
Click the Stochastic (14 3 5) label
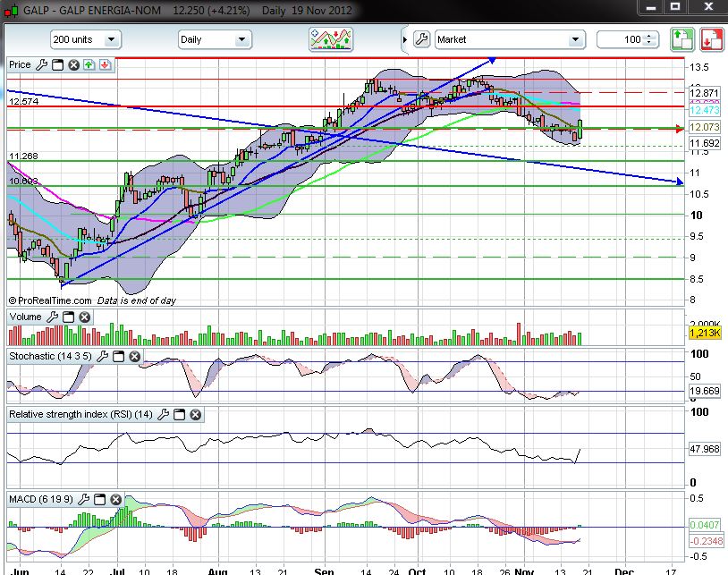[51, 356]
